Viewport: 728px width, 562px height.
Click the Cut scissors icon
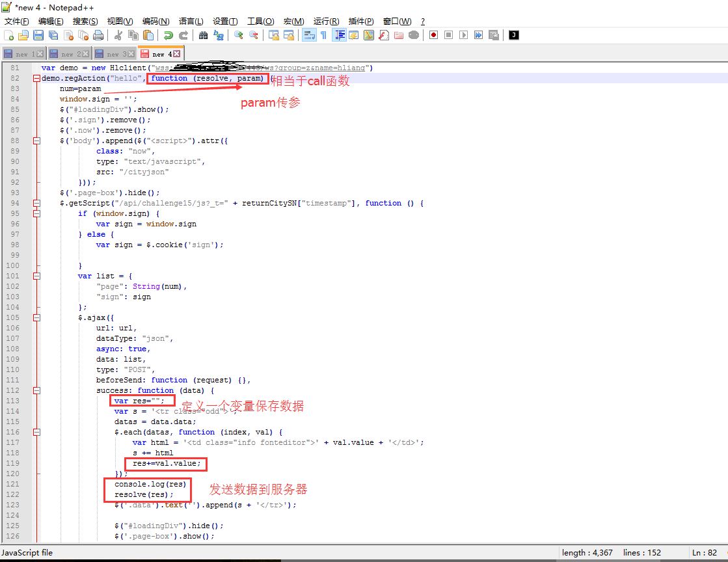[118, 35]
